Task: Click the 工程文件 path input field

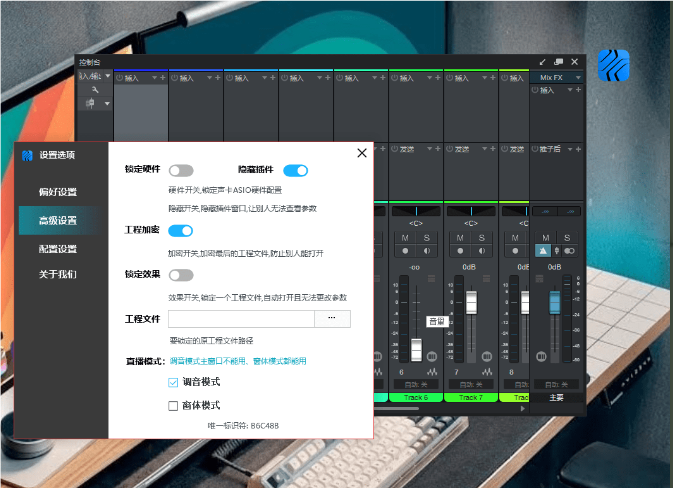Action: pos(240,319)
